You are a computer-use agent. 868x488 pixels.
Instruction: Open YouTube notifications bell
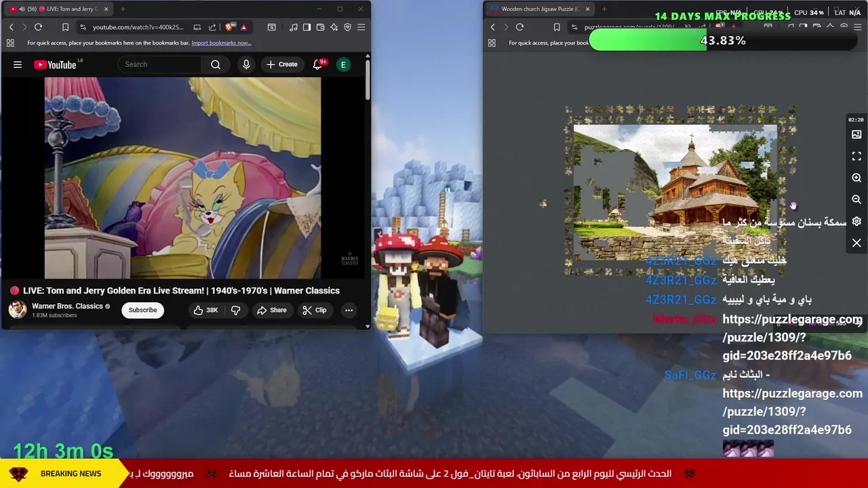pos(317,64)
